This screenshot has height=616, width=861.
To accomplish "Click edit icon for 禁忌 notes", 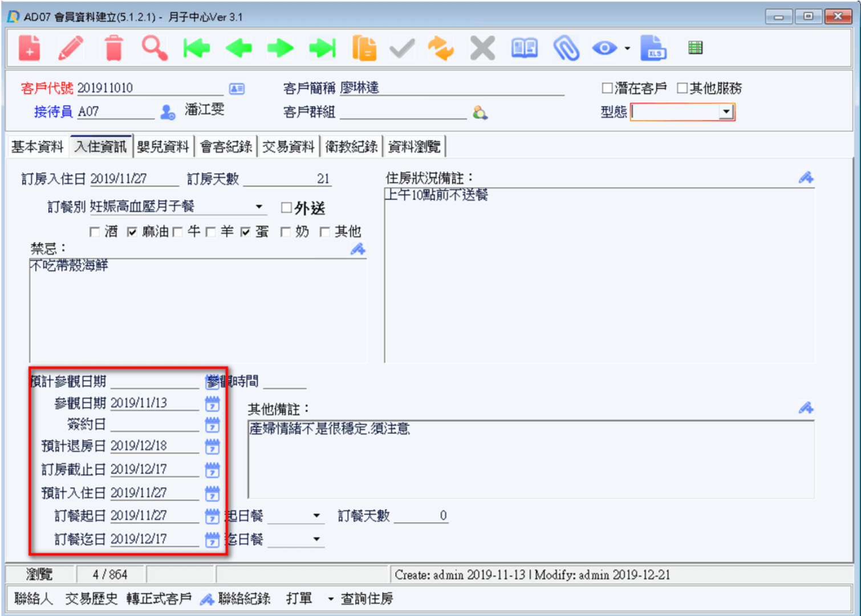I will tap(358, 249).
